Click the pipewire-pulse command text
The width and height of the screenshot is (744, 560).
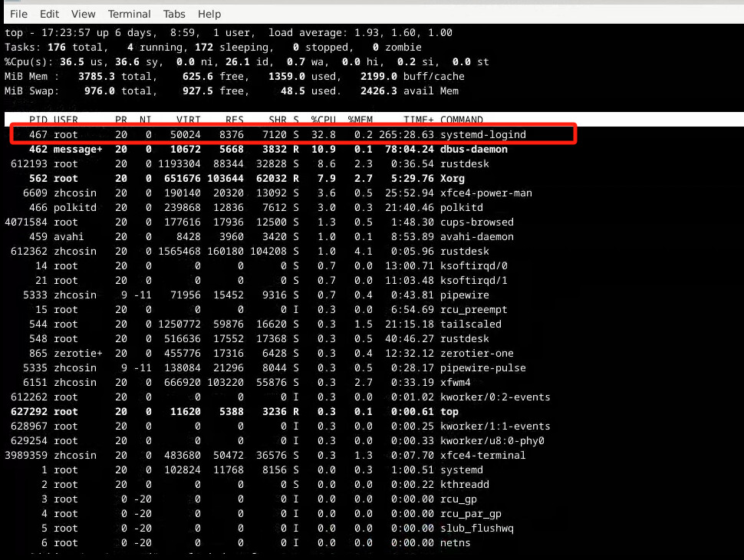(x=483, y=367)
